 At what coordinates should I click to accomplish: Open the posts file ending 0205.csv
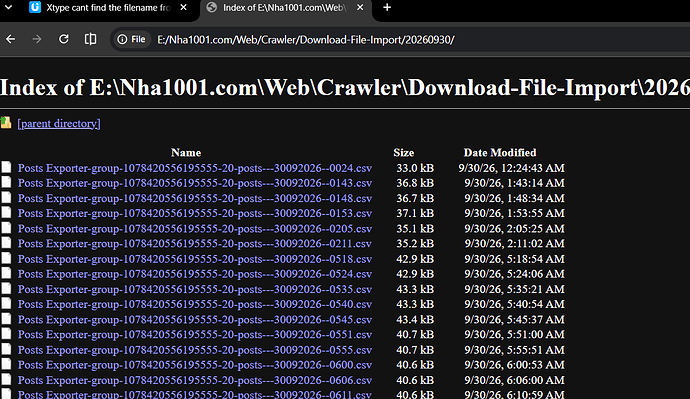(195, 229)
